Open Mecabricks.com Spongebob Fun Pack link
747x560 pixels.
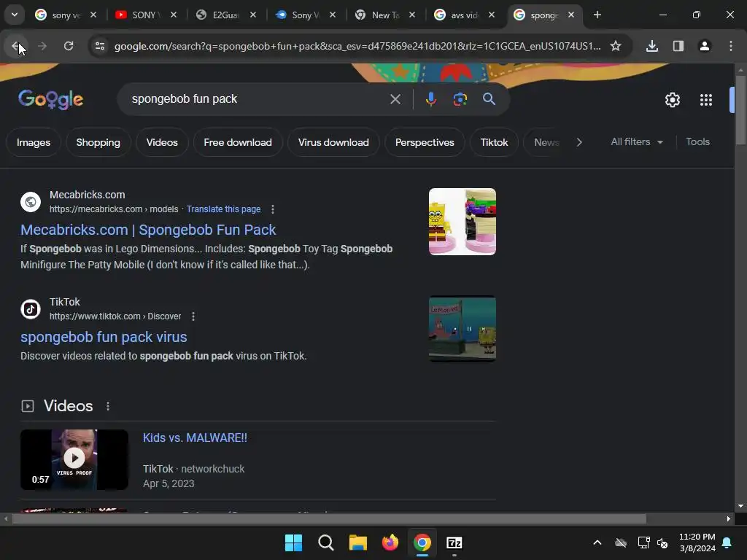coord(148,230)
